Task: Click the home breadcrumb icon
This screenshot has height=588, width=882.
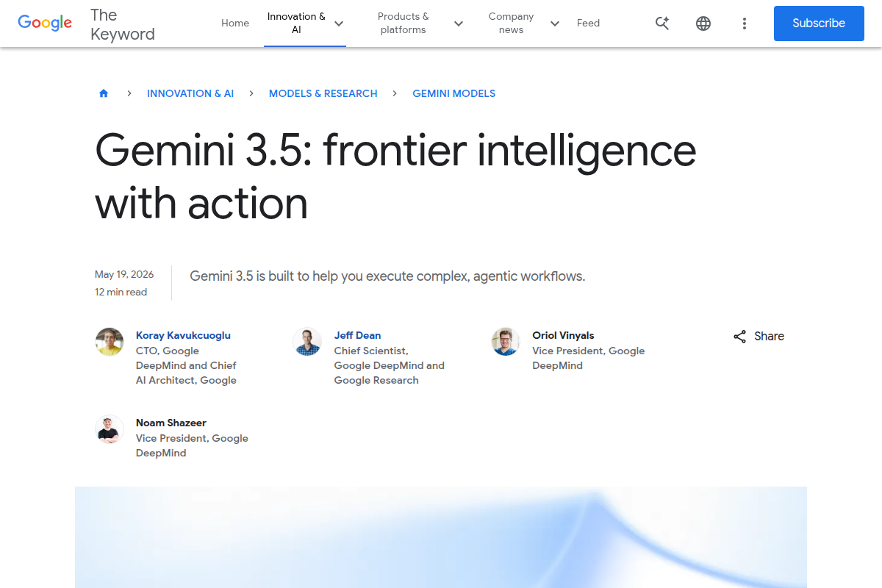Action: (104, 93)
